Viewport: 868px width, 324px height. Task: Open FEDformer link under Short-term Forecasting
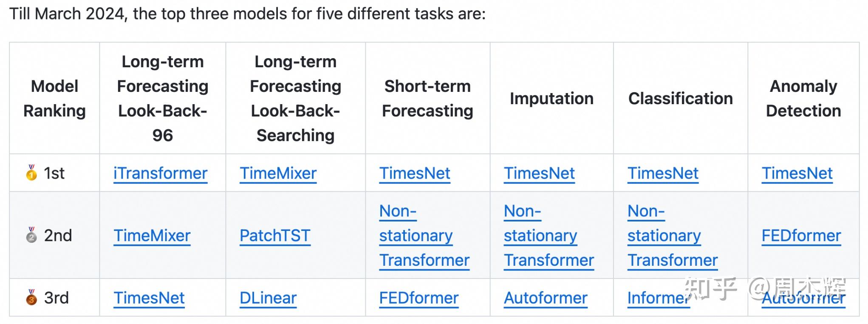pos(418,298)
